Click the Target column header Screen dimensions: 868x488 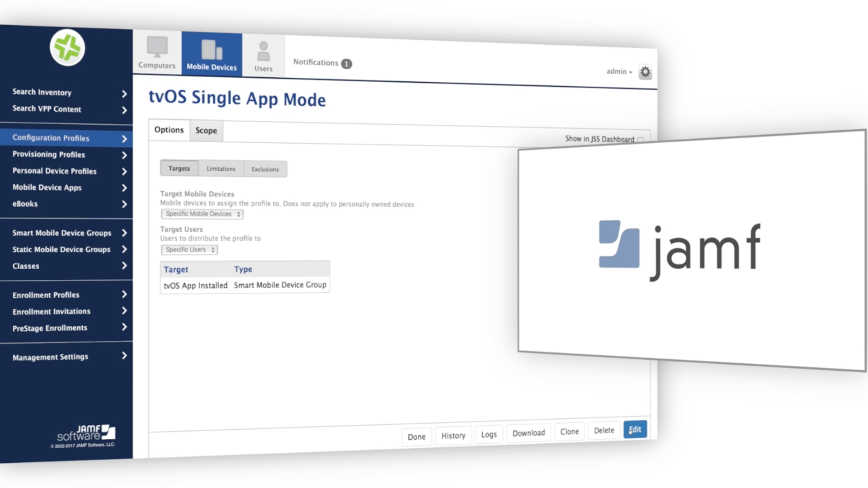tap(176, 270)
